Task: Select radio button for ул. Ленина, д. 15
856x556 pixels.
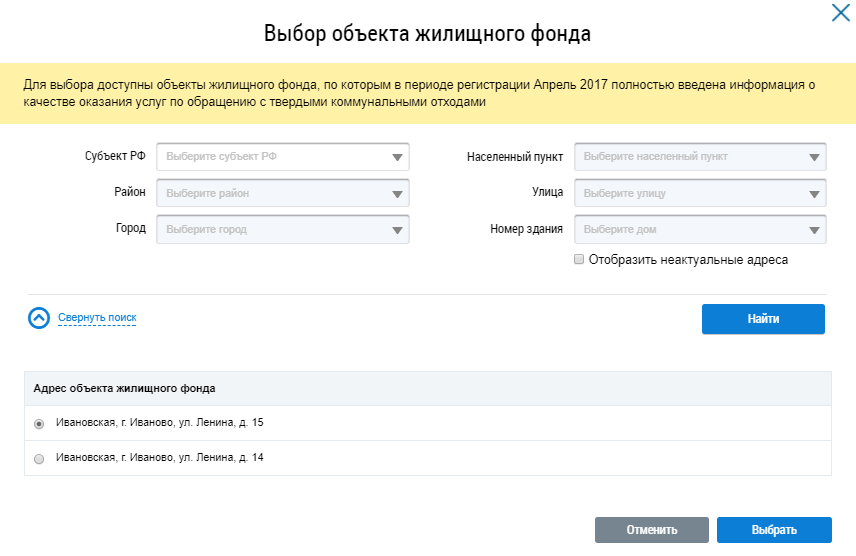Action: 39,424
